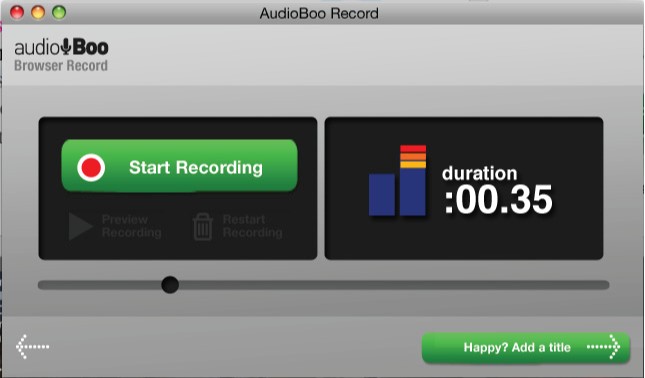The width and height of the screenshot is (645, 378).
Task: Zoom the window with the green button
Action: click(59, 12)
